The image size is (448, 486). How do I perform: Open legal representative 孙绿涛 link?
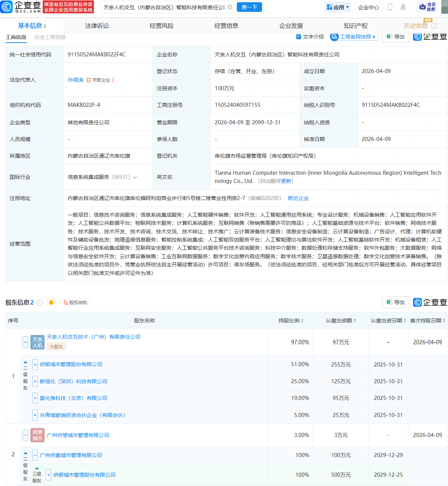tap(75, 80)
